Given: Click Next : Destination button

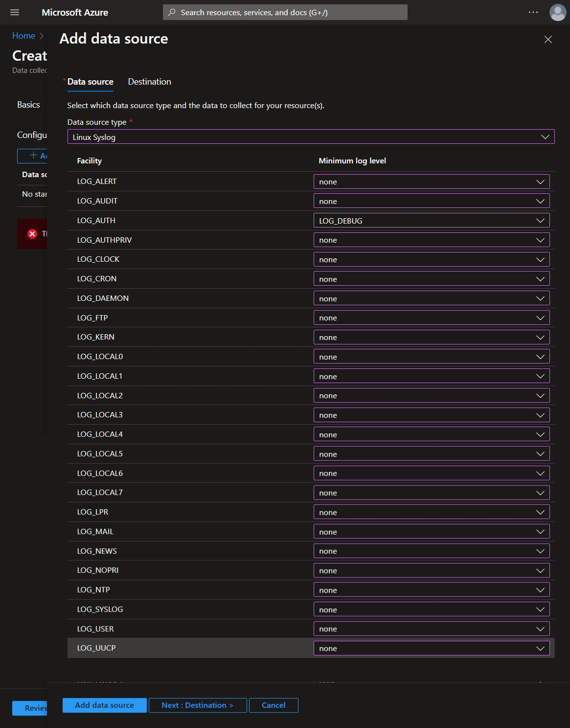Looking at the screenshot, I should point(197,705).
